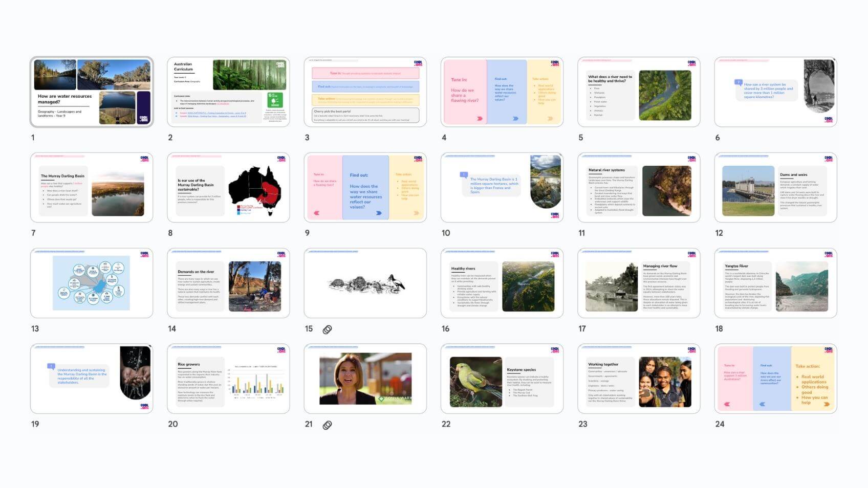Pick the 'Demands on the river' slide
Image resolution: width=868 pixels, height=488 pixels.
click(x=228, y=283)
